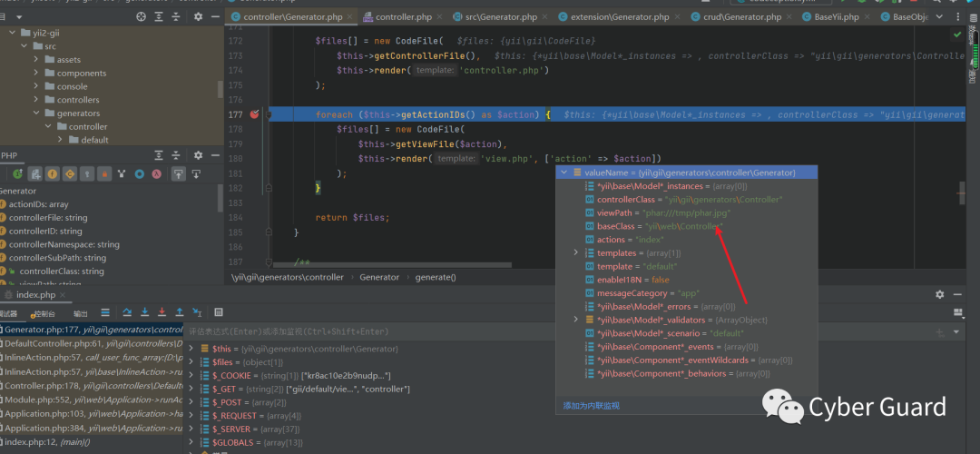This screenshot has height=454, width=980.
Task: Select Module.php:552 stack frame
Action: (92, 400)
